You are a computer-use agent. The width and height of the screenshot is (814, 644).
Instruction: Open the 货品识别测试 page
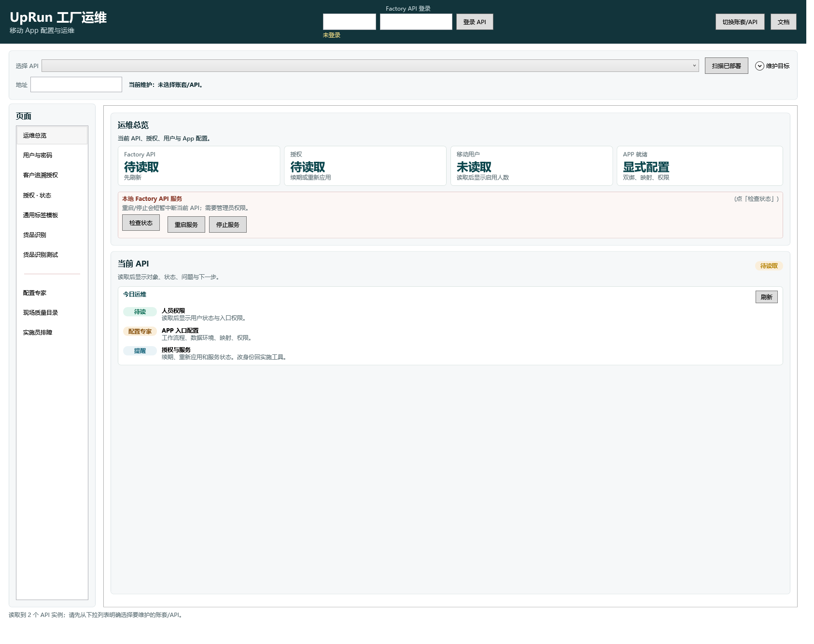point(52,254)
